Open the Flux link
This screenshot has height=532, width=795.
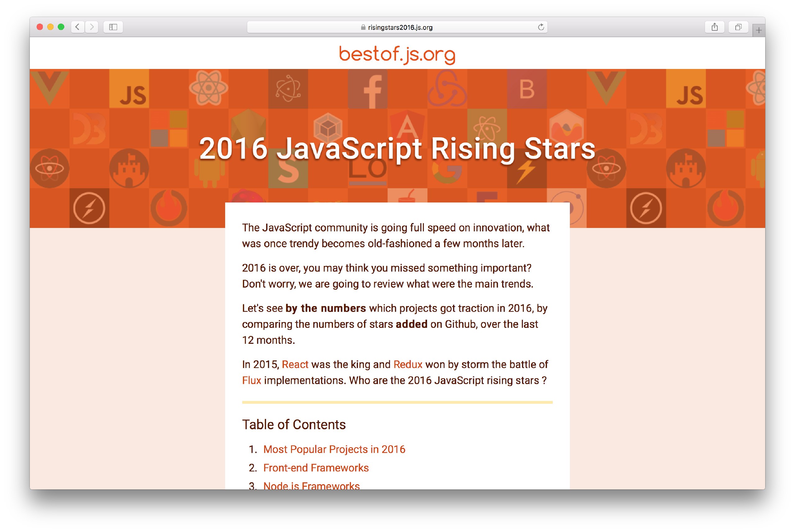[251, 380]
